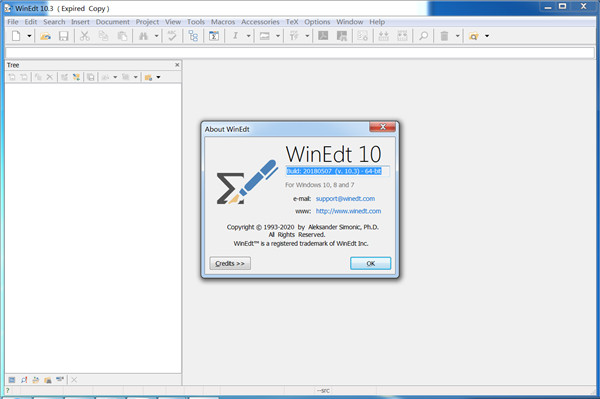Click the Find binoculars icon
This screenshot has width=600, height=399.
143,36
